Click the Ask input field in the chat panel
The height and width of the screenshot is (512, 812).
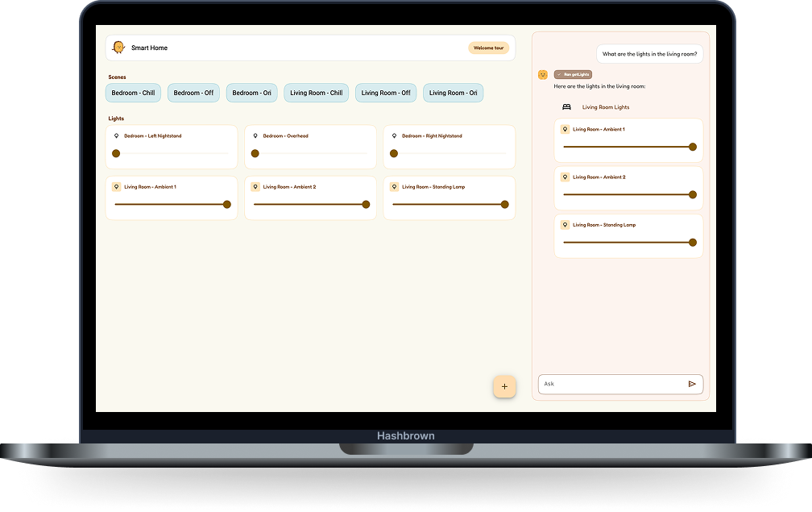point(612,384)
